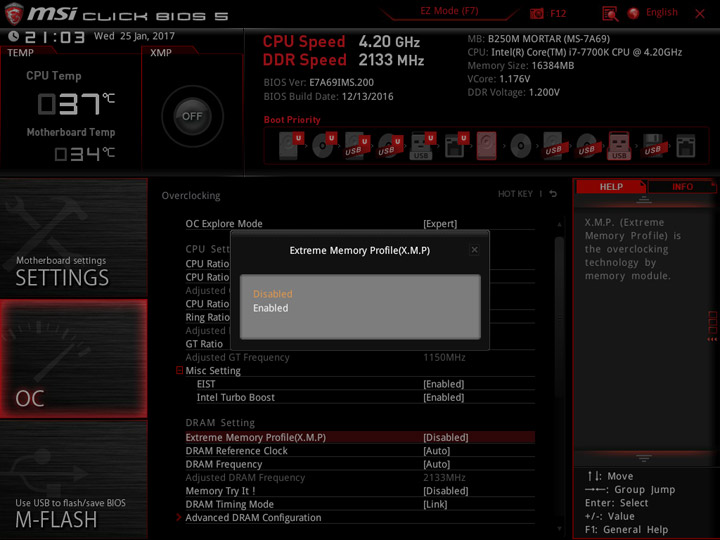
Task: Open the BIOS search magnifier icon
Action: 610,14
